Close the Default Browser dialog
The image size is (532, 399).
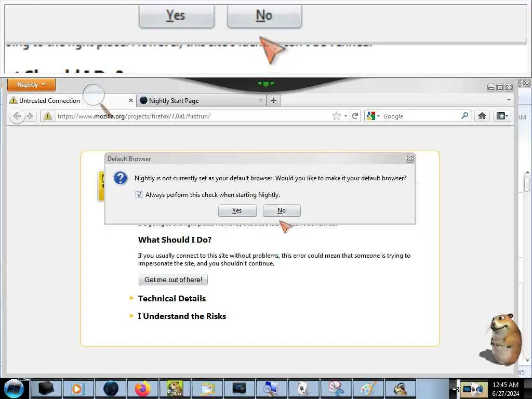pyautogui.click(x=409, y=158)
